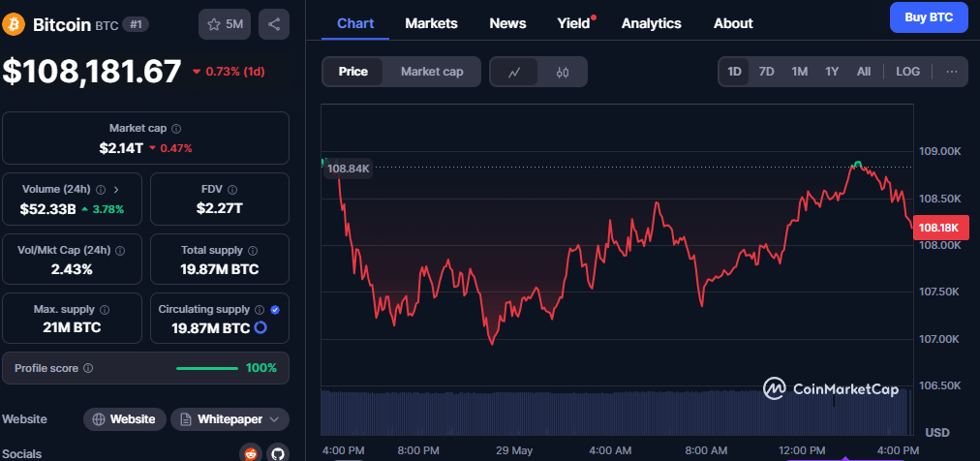The width and height of the screenshot is (980, 461).
Task: Open the About tab
Action: pos(733,24)
